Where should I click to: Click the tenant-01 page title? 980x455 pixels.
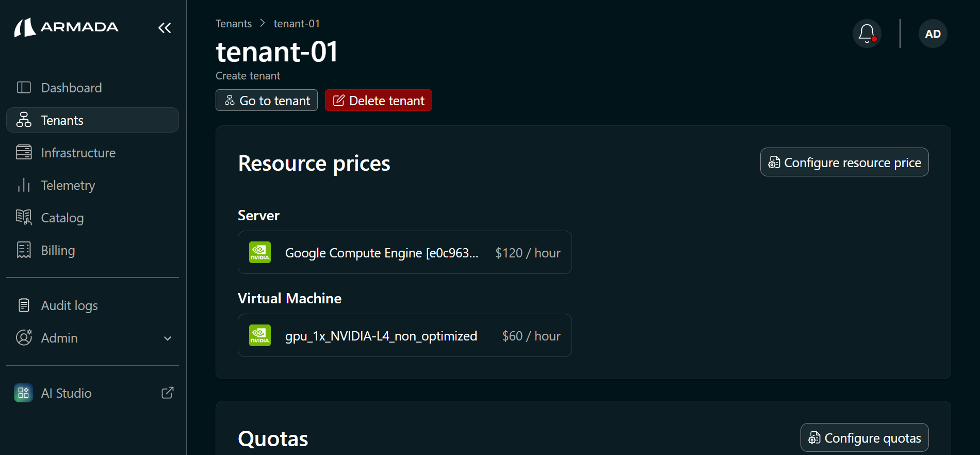tap(276, 52)
